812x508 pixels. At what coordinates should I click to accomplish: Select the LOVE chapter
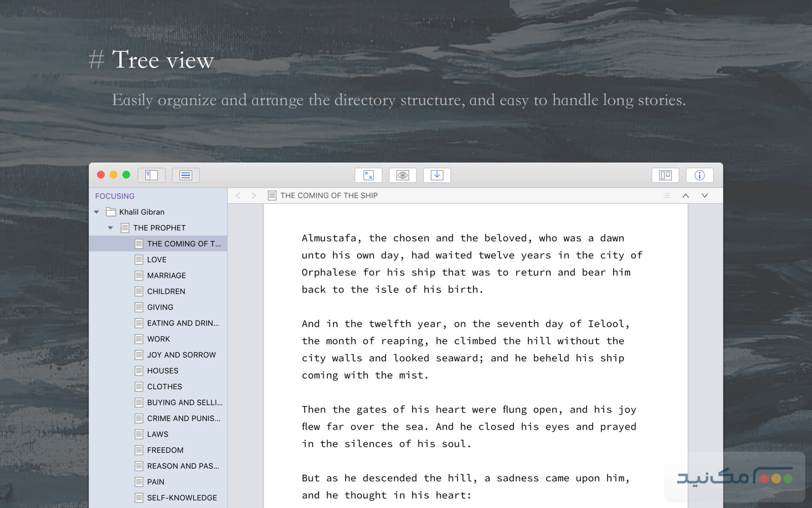pyautogui.click(x=157, y=259)
